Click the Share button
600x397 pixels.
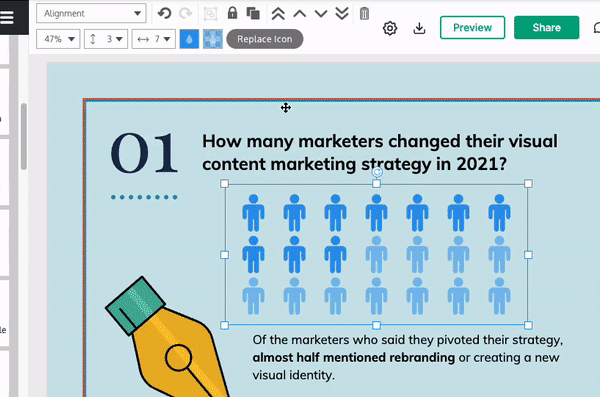[x=546, y=28]
